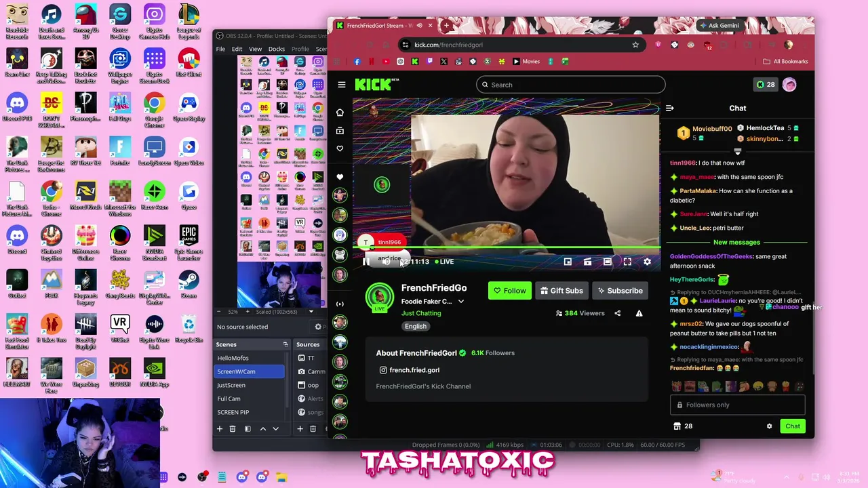Click the green Chat send button
868x488 pixels.
click(x=793, y=426)
